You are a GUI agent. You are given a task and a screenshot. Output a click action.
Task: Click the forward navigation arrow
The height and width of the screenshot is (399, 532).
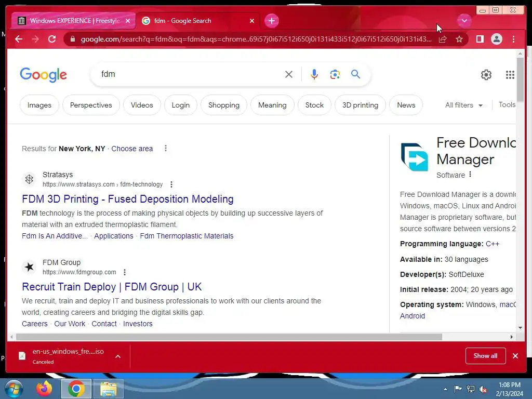pyautogui.click(x=35, y=39)
